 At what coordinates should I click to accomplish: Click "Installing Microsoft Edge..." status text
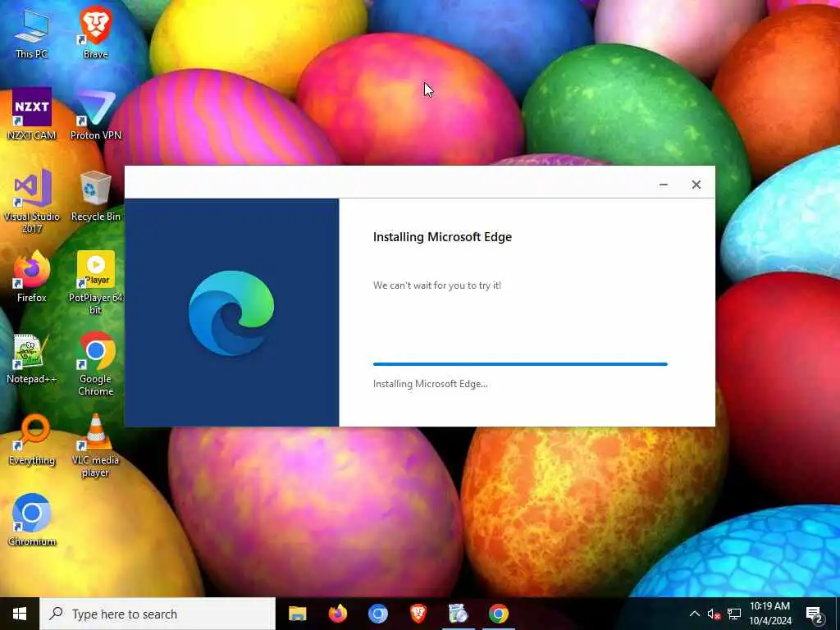[x=430, y=384]
